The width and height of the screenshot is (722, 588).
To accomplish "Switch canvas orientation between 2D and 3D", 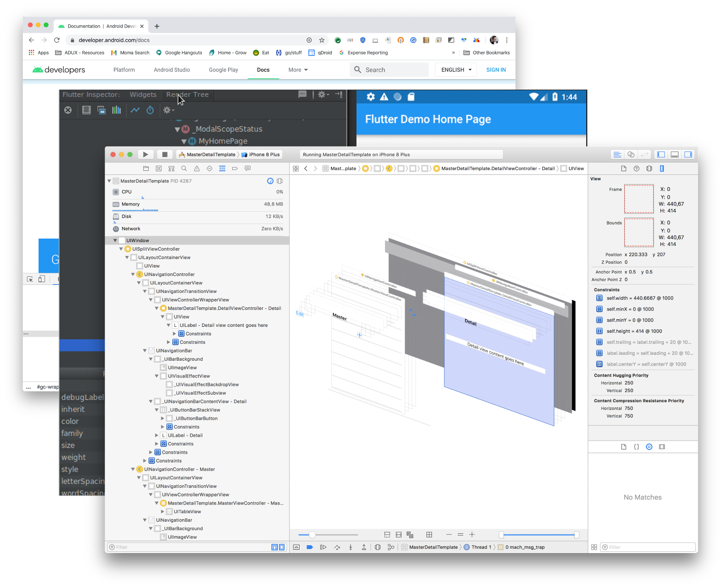I will point(429,535).
